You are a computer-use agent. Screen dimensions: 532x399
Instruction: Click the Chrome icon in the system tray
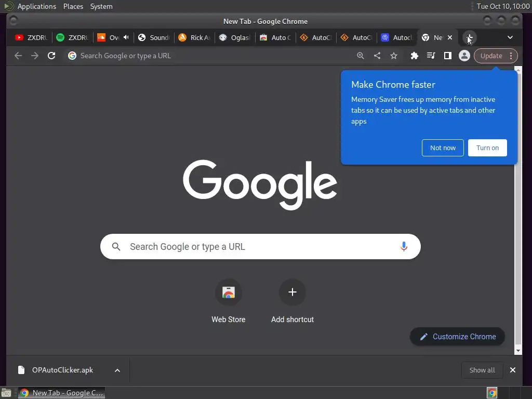pos(491,393)
